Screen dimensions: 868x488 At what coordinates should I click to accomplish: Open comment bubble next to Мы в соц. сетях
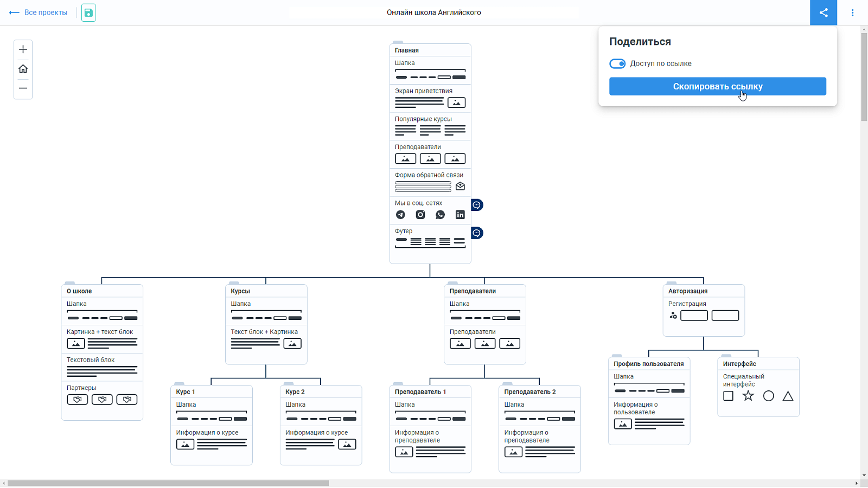coord(477,205)
